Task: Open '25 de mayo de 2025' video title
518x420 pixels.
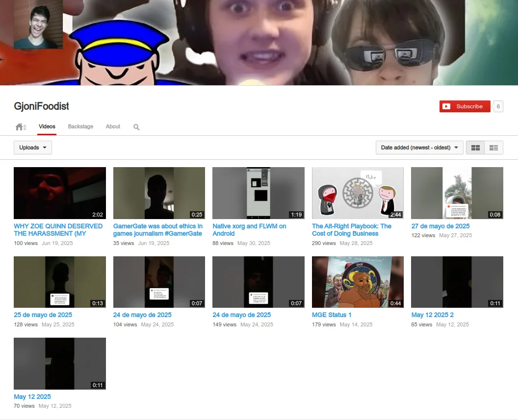Action: click(43, 315)
